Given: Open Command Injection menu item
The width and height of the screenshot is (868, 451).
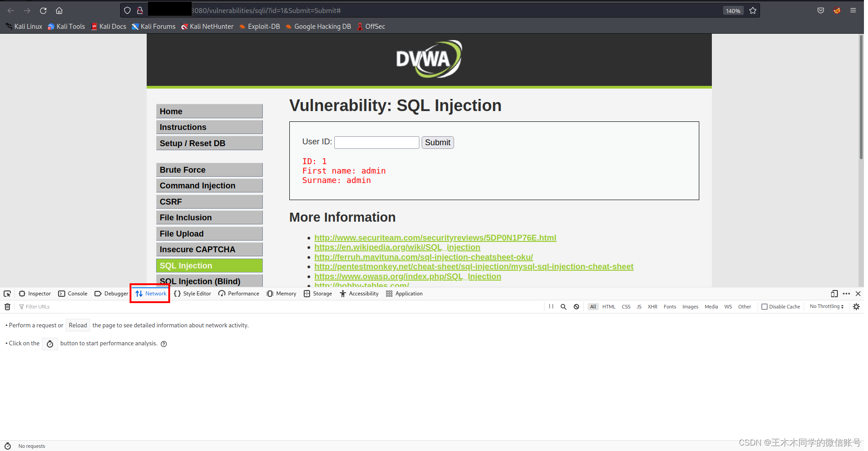Looking at the screenshot, I should point(209,186).
